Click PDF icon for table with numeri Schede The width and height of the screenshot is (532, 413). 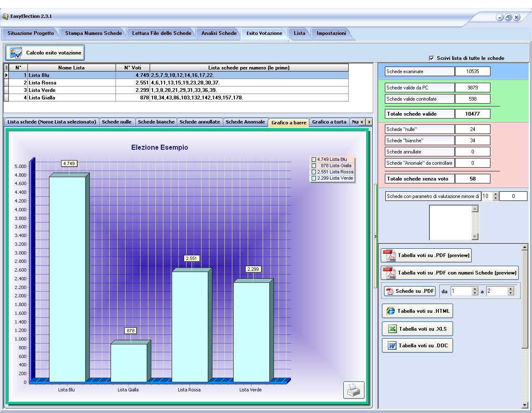coord(389,273)
